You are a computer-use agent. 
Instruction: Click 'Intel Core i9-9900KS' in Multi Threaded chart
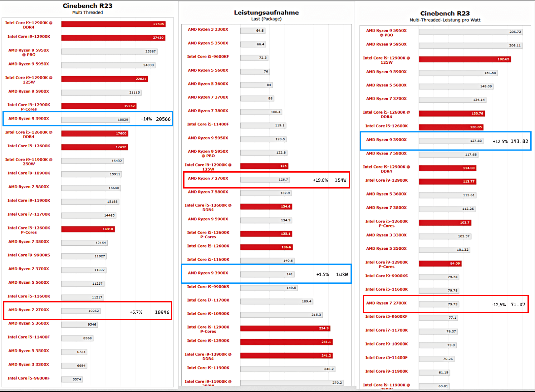coord(29,255)
